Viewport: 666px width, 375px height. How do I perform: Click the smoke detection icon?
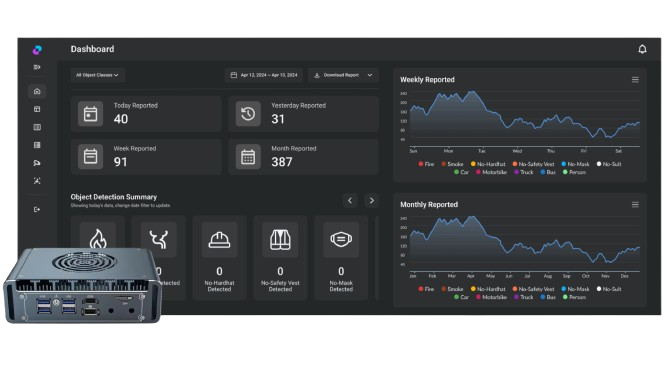click(x=158, y=239)
